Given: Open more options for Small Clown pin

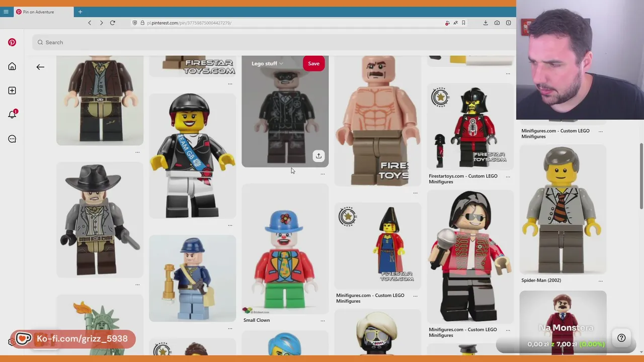Looking at the screenshot, I should [x=323, y=320].
